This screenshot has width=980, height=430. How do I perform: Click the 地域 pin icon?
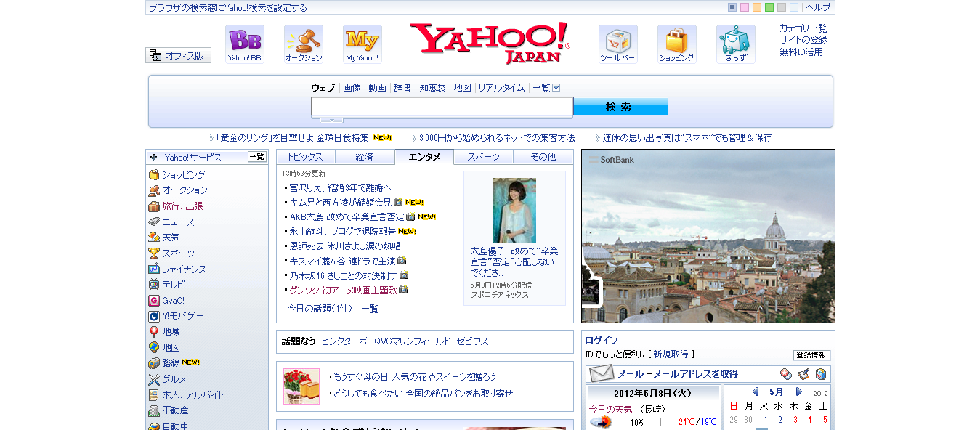(154, 332)
